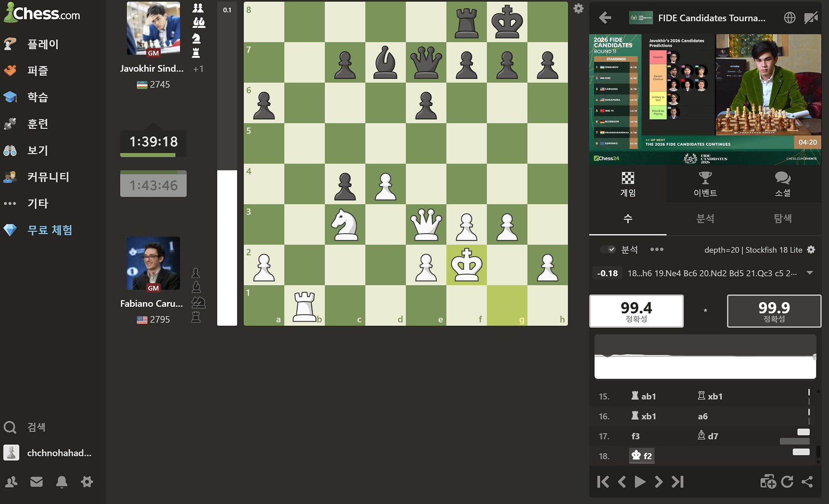Open the 이벤트 events tab
The height and width of the screenshot is (504, 829).
[x=705, y=184]
